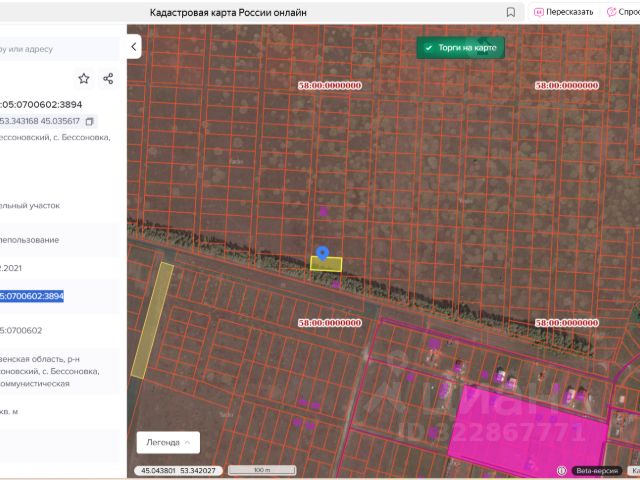Click the browser bookmark icon
The height and width of the screenshot is (480, 640).
pos(511,12)
